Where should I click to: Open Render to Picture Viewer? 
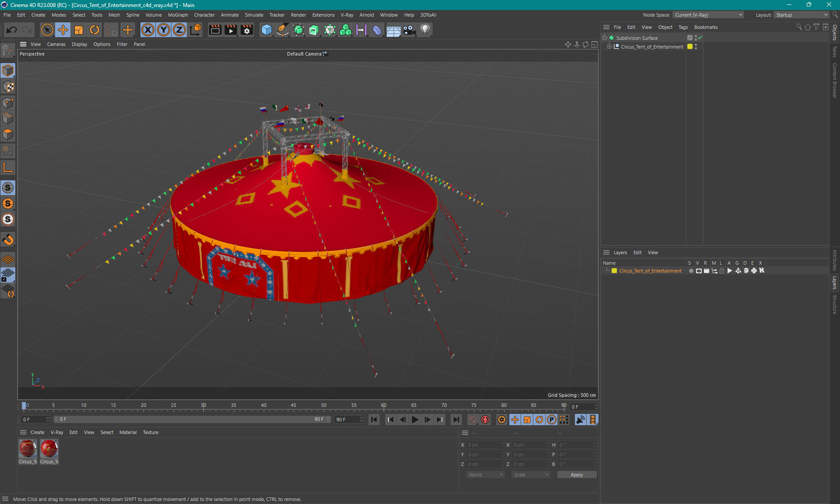231,30
